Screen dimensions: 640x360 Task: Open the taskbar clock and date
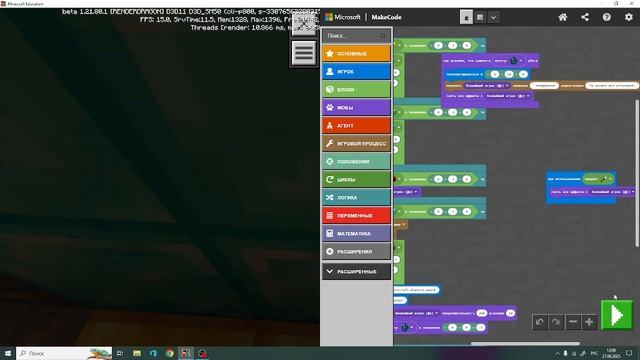[x=611, y=353]
